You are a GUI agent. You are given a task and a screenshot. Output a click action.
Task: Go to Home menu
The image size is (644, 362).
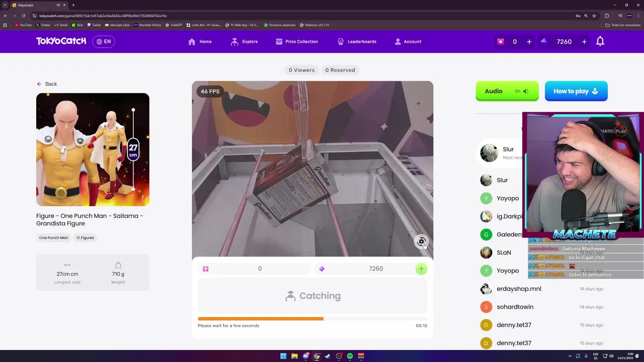click(x=200, y=42)
